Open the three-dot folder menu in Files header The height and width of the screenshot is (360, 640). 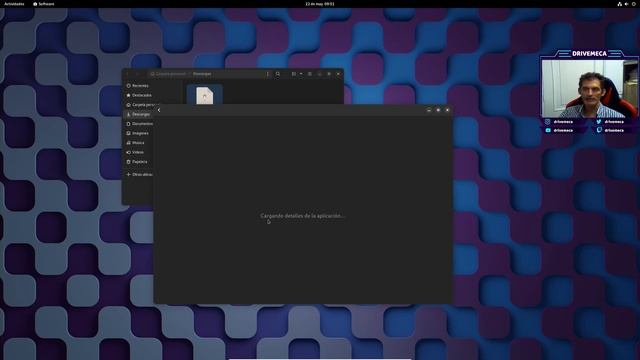pos(268,74)
